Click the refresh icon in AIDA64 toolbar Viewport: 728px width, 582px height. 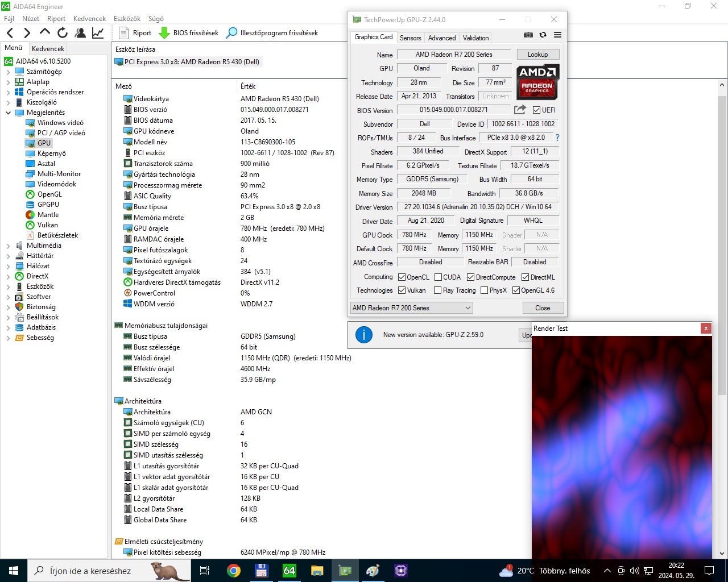[63, 33]
